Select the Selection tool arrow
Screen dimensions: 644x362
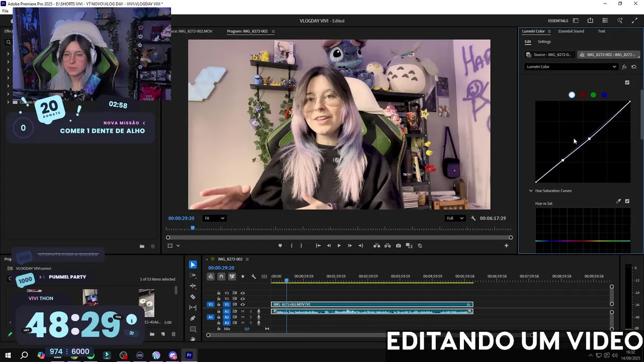(193, 264)
